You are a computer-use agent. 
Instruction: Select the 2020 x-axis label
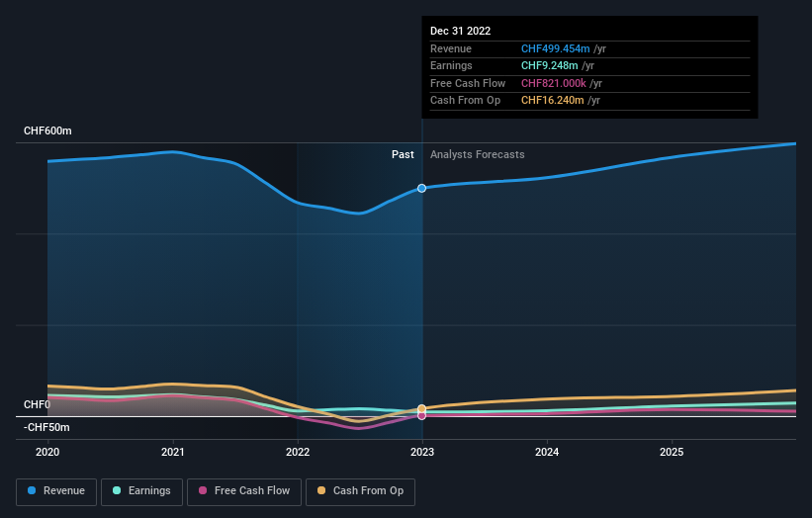click(47, 453)
